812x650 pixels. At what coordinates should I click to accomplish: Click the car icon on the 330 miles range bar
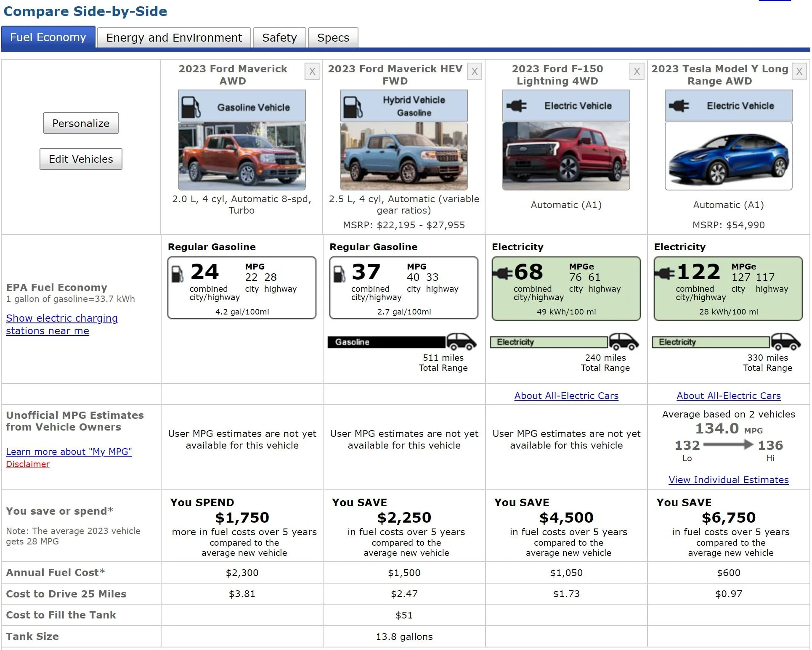pos(786,342)
